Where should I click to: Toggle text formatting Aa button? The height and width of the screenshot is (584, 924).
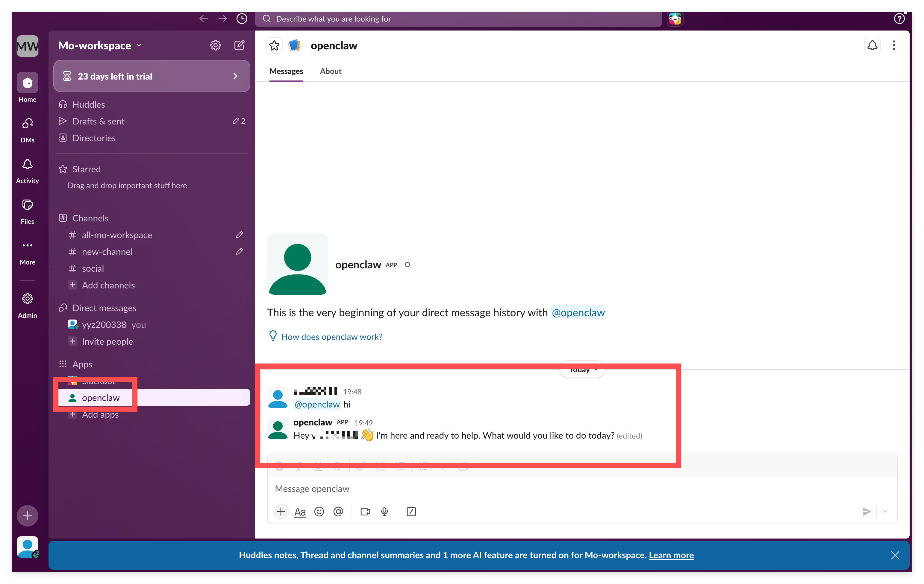point(300,512)
